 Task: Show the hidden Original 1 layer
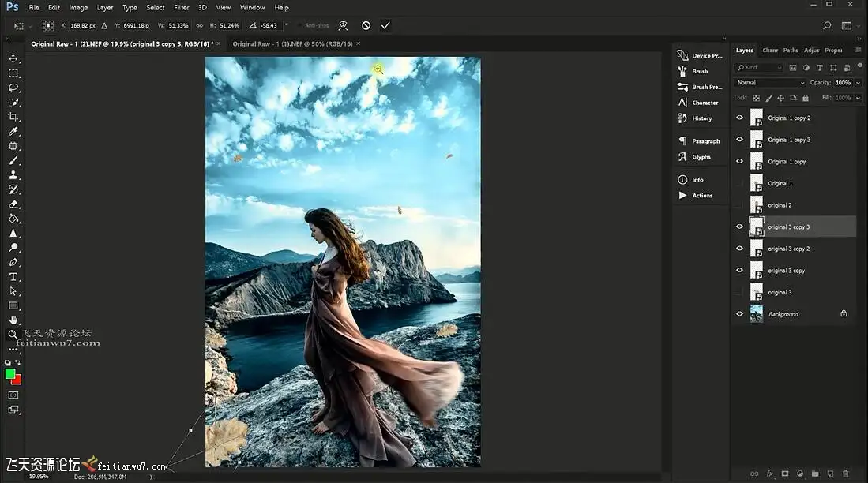(x=740, y=183)
